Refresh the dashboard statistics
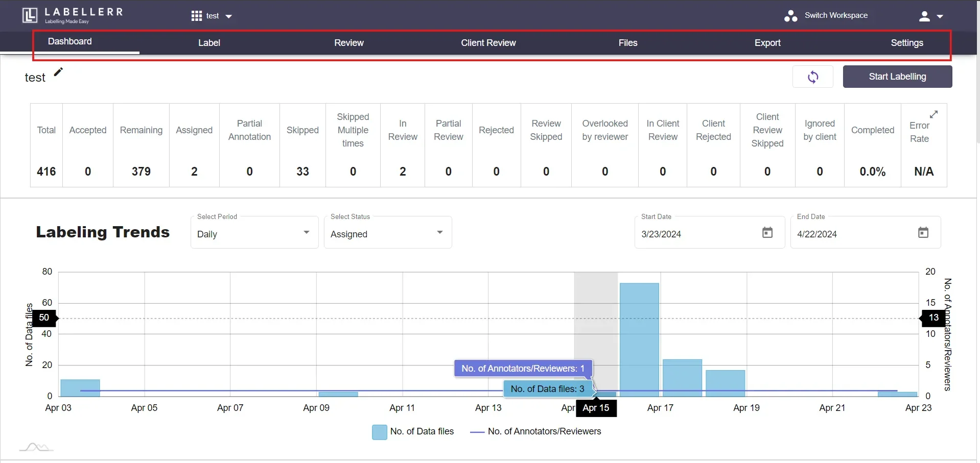This screenshot has height=463, width=980. pos(813,77)
